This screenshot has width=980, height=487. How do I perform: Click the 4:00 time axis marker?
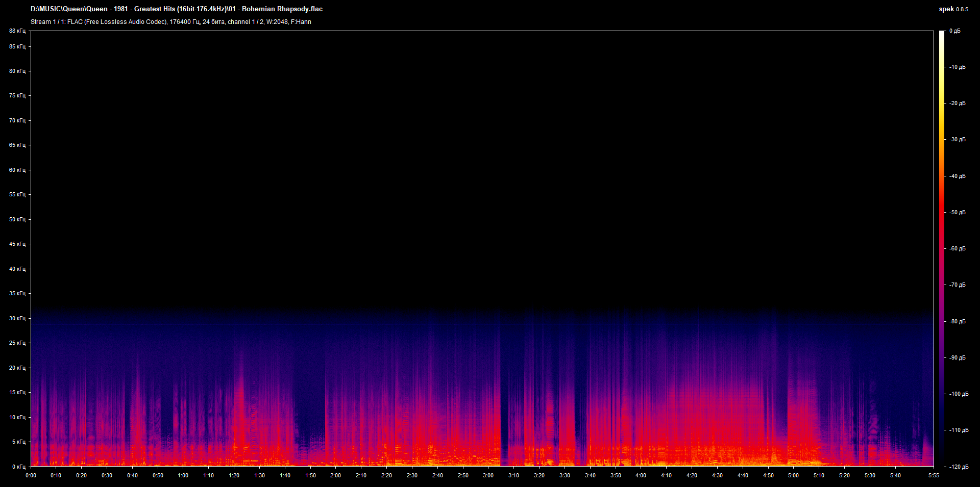[641, 476]
